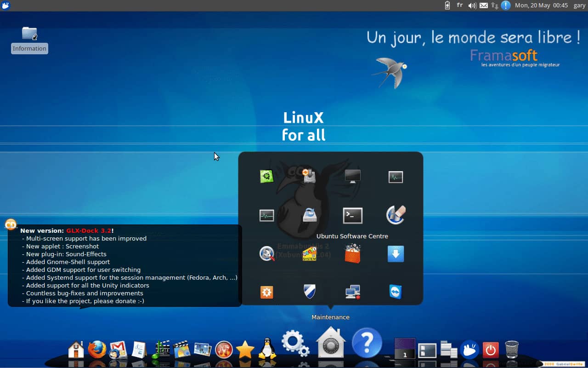Open the photos icon in the dock

tap(203, 350)
